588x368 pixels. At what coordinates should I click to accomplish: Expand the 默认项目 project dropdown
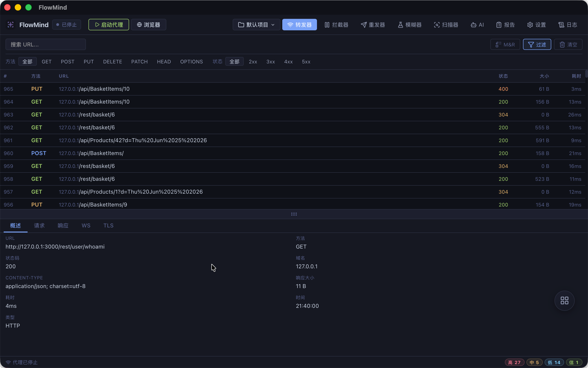[256, 25]
